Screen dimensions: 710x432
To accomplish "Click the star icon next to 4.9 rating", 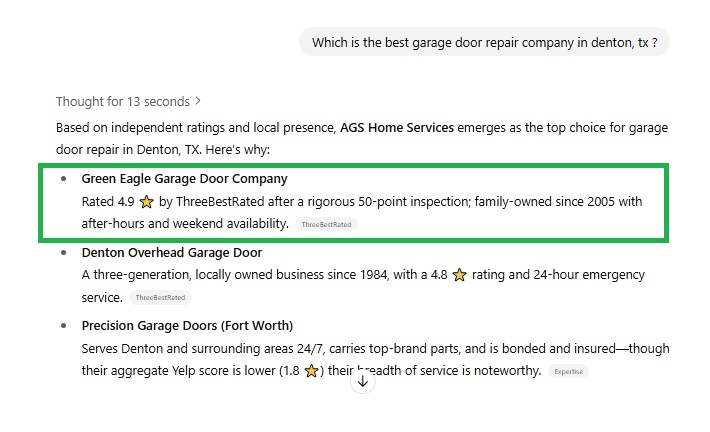I will [x=146, y=202].
